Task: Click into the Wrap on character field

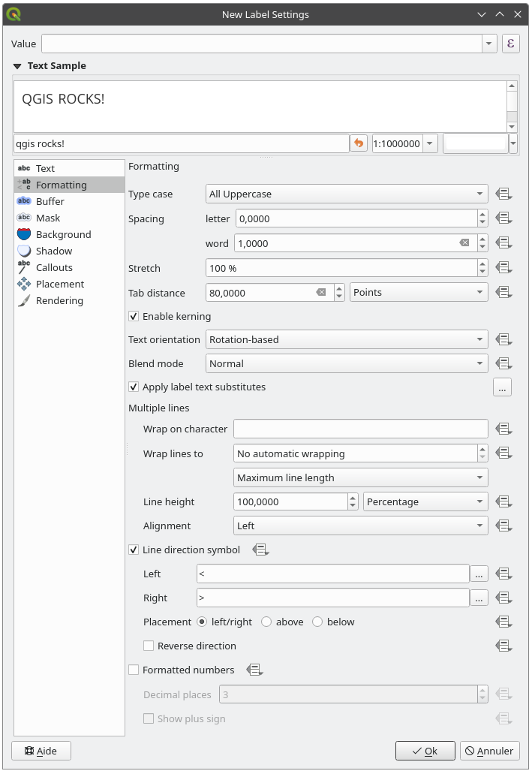Action: tap(360, 429)
